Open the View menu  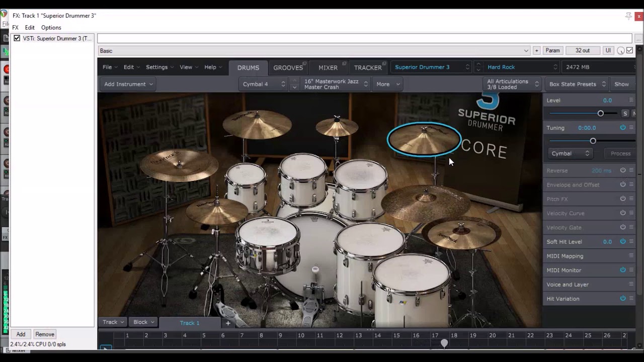(x=189, y=67)
